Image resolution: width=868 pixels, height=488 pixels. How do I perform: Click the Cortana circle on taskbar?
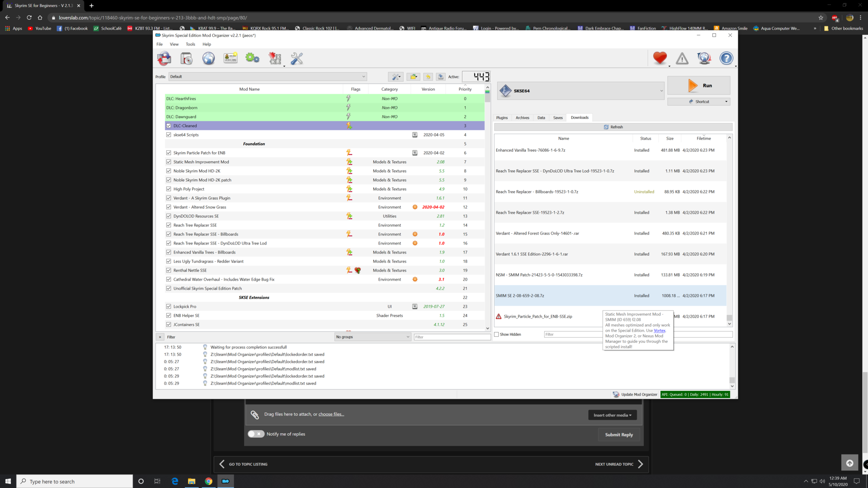pos(141,481)
